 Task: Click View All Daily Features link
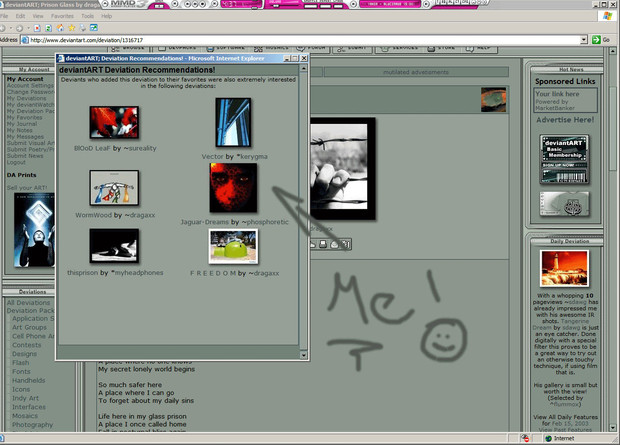565,417
